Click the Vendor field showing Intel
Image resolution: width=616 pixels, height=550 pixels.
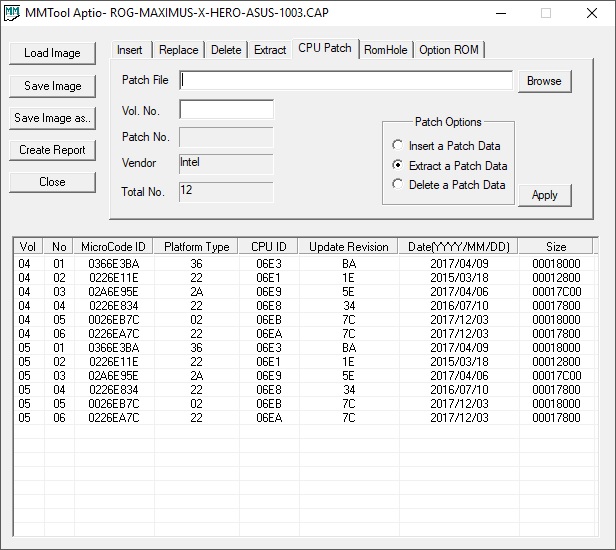tap(226, 164)
